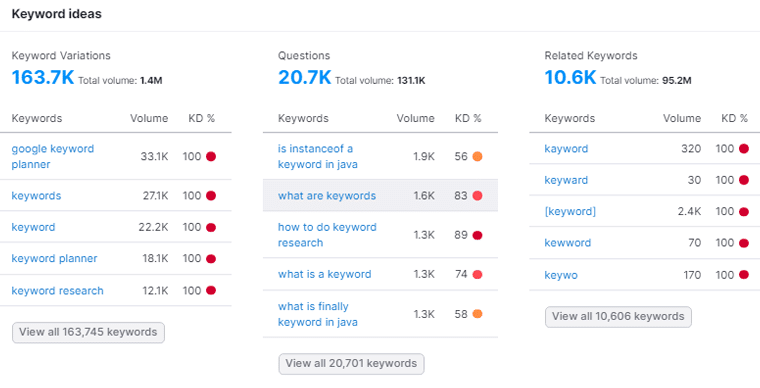Click red KD dot in 'keyward' row
This screenshot has height=388, width=760.
[x=744, y=180]
